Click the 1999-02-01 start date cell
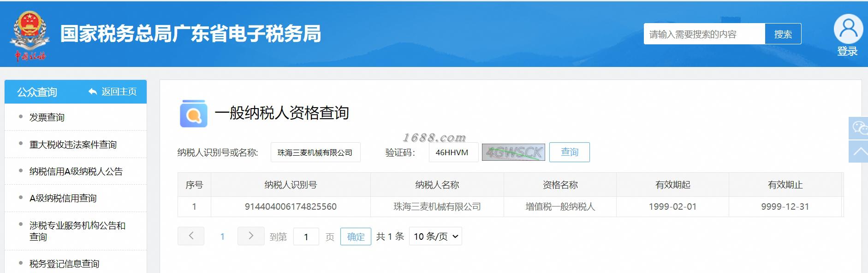Image resolution: width=868 pixels, height=273 pixels. 672,206
